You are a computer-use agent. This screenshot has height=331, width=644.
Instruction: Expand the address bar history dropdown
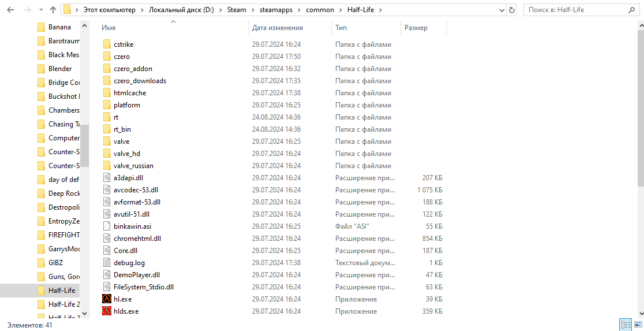tap(502, 10)
